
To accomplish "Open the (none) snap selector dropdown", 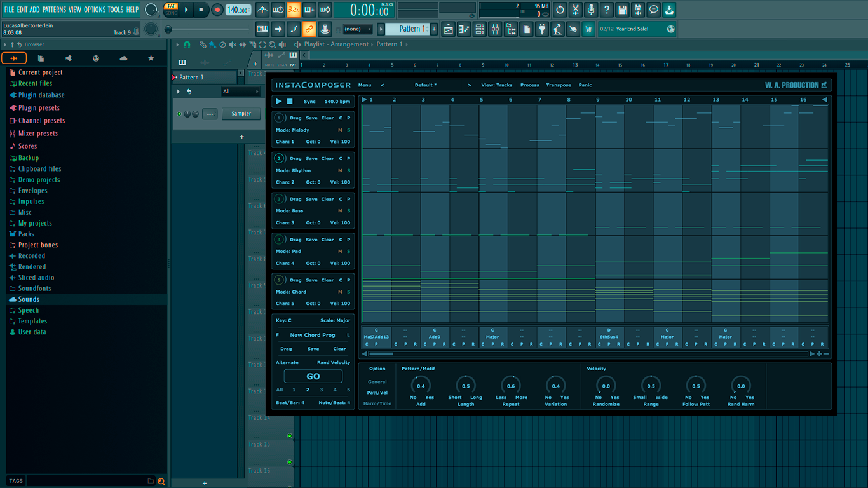I will click(x=356, y=29).
